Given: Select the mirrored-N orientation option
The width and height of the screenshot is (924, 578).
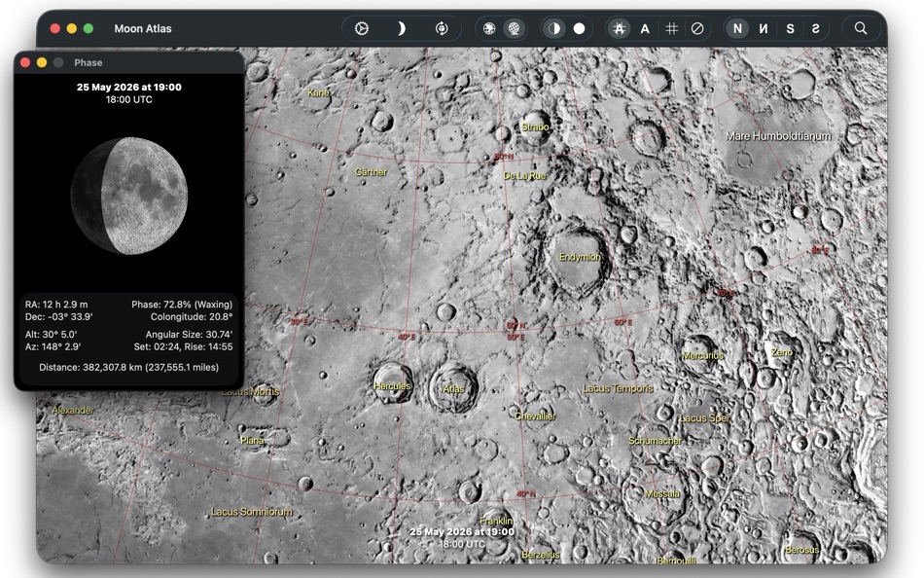Looking at the screenshot, I should click(763, 28).
